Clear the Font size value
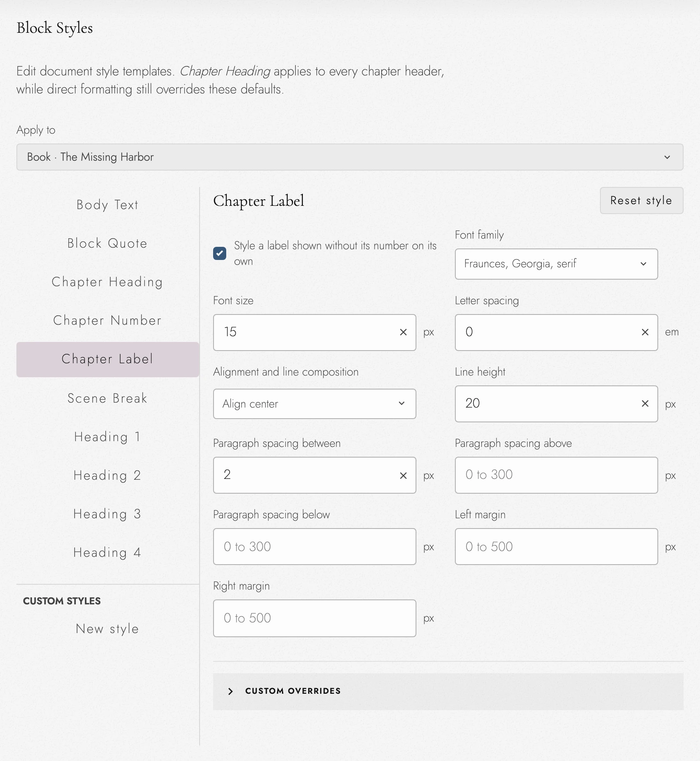 [x=403, y=332]
